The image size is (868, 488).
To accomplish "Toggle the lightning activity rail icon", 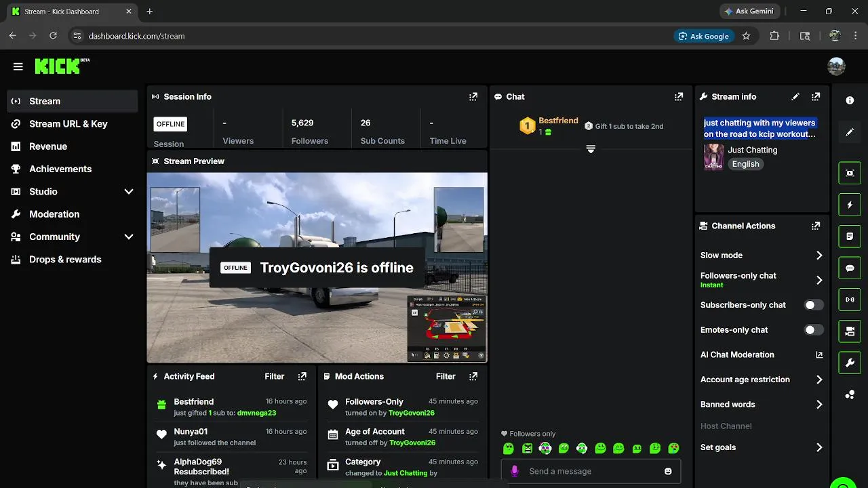I will tap(850, 205).
